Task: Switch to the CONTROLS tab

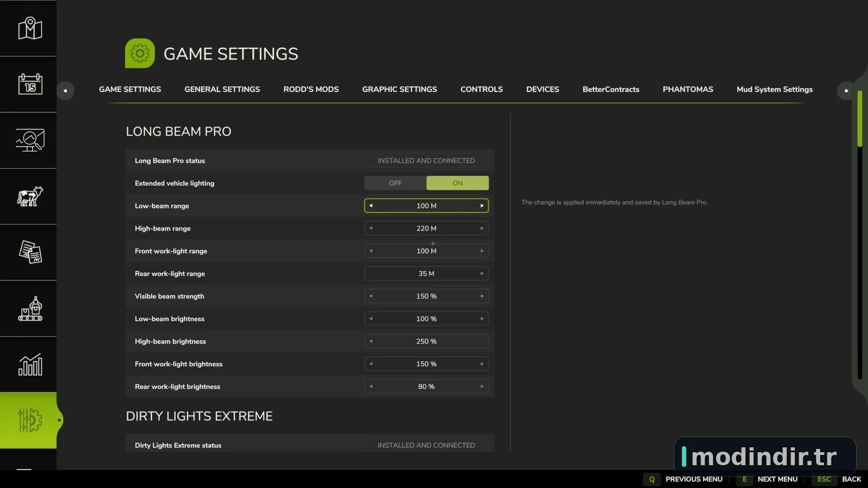Action: pos(482,89)
